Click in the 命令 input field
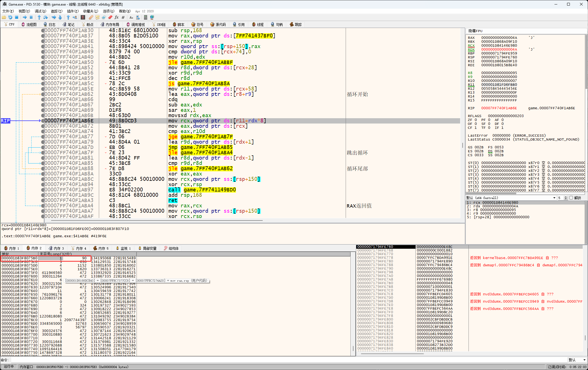Image resolution: width=588 pixels, height=370 pixels. pyautogui.click(x=279, y=360)
